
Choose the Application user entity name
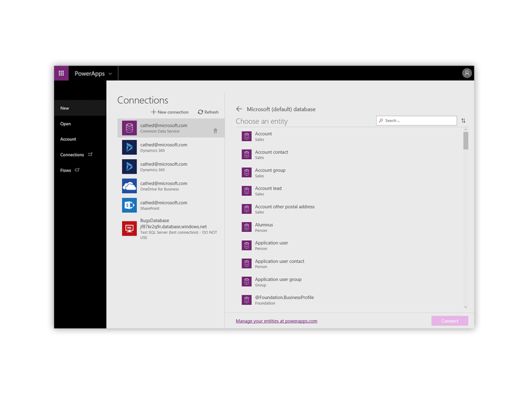tap(271, 243)
